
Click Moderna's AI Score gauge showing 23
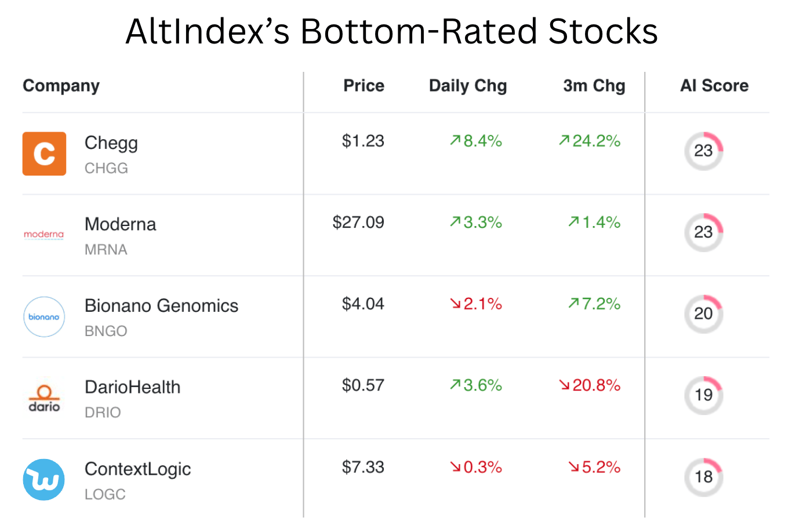coord(704,232)
